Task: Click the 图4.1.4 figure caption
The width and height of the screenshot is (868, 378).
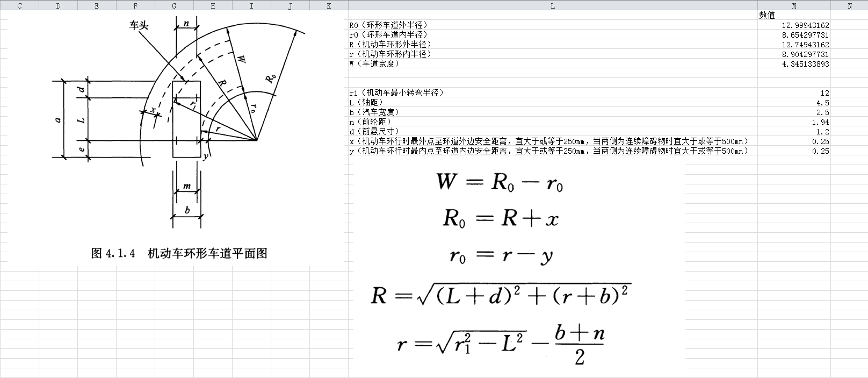Action: [179, 253]
